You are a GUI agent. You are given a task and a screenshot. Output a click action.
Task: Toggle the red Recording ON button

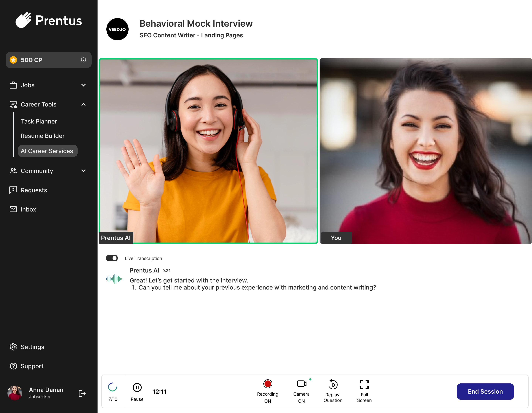[268, 384]
